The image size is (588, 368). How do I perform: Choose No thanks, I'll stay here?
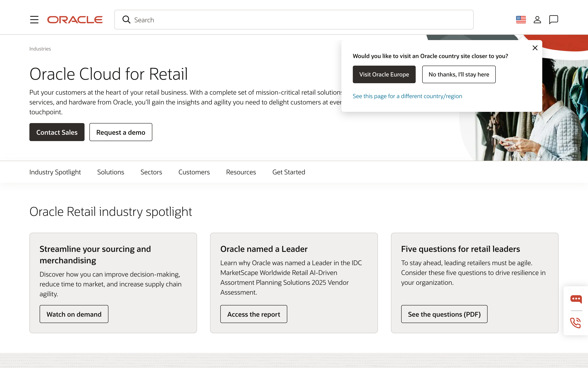click(459, 74)
